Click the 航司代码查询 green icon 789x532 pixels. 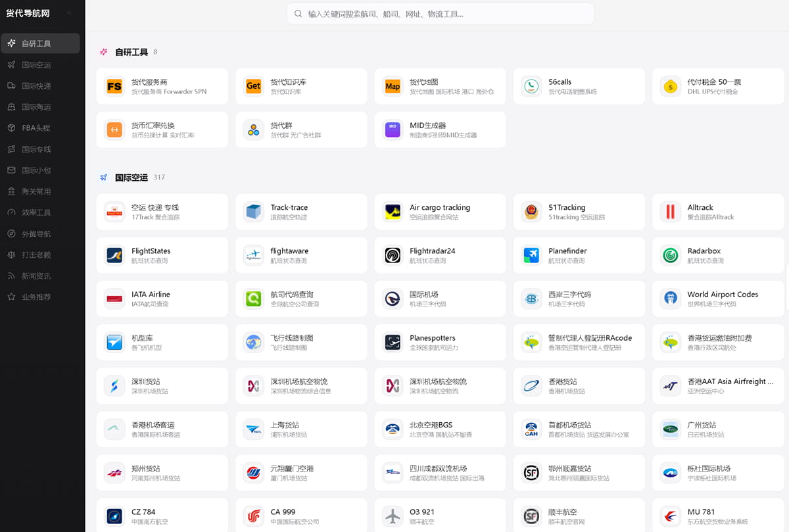tap(253, 299)
